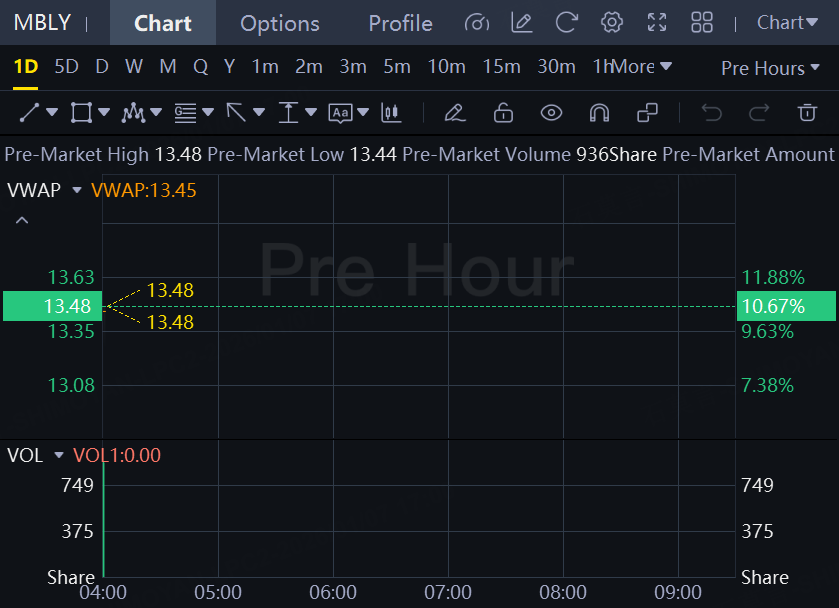Open the multi-chart grid layout icon
Screen dimensions: 839x608
pyautogui.click(x=701, y=23)
